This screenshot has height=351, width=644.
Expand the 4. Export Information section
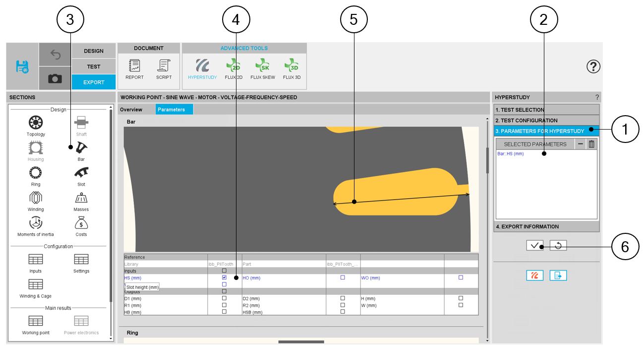tap(546, 226)
